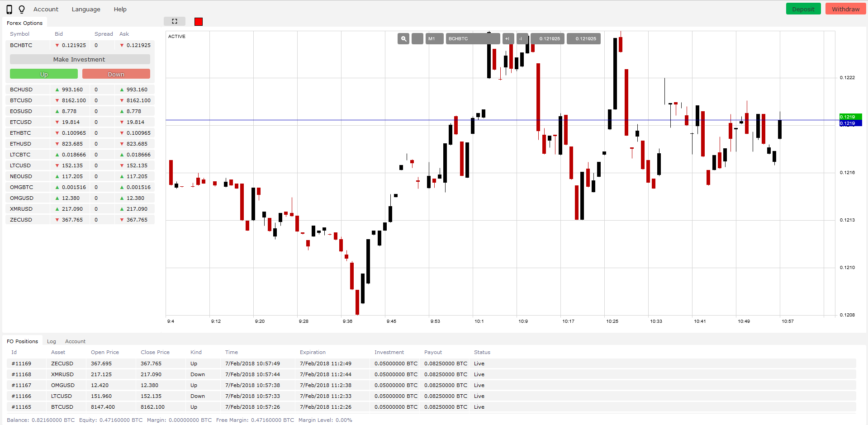Viewport: 868px width, 425px height.
Task: Click the green 0.1219 price marker
Action: 850,117
